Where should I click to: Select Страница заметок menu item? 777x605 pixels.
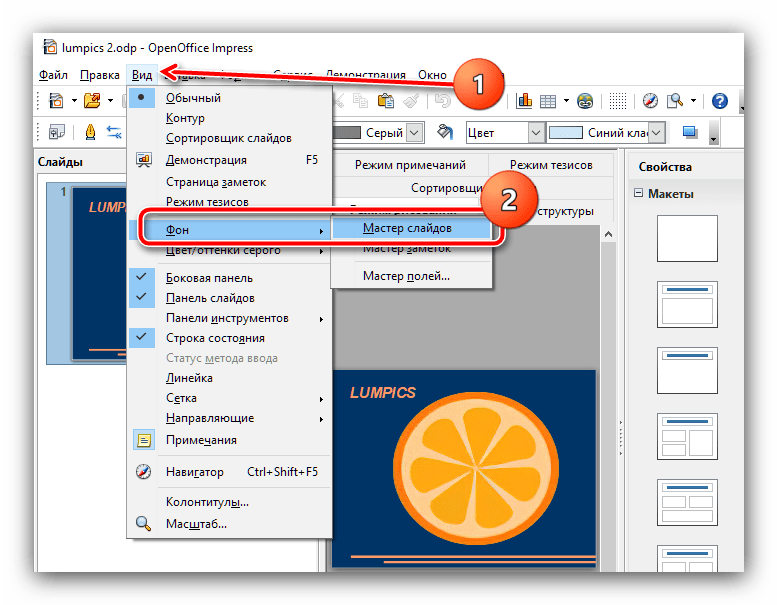coord(229,182)
